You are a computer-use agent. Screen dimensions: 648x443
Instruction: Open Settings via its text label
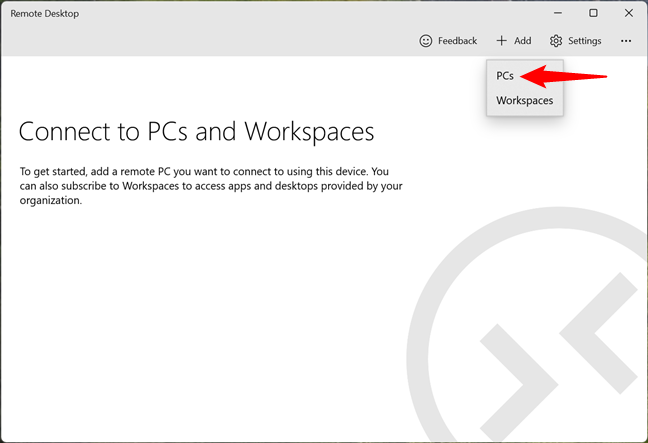click(585, 41)
